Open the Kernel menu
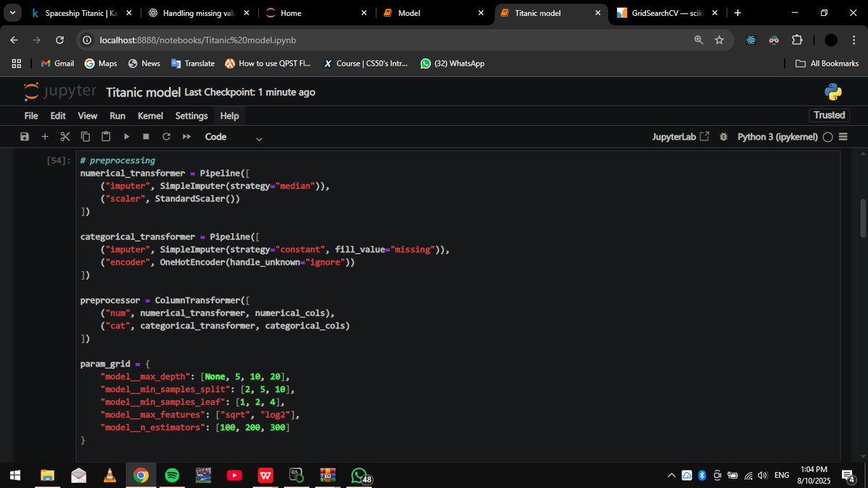868x488 pixels. pos(150,116)
